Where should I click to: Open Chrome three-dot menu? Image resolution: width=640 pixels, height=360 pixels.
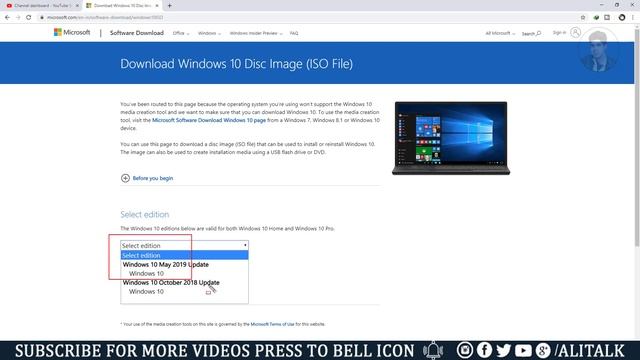pos(633,18)
